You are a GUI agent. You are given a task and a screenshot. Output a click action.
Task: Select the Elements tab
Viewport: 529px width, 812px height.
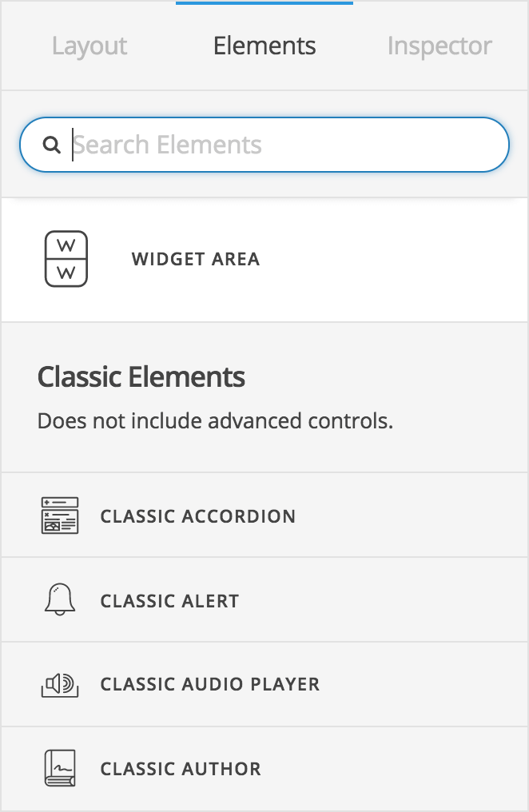tap(264, 46)
